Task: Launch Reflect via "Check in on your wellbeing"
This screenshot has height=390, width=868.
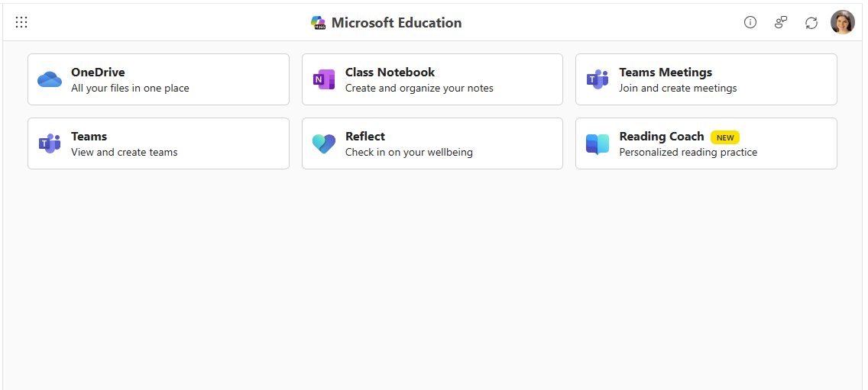Action: point(409,153)
